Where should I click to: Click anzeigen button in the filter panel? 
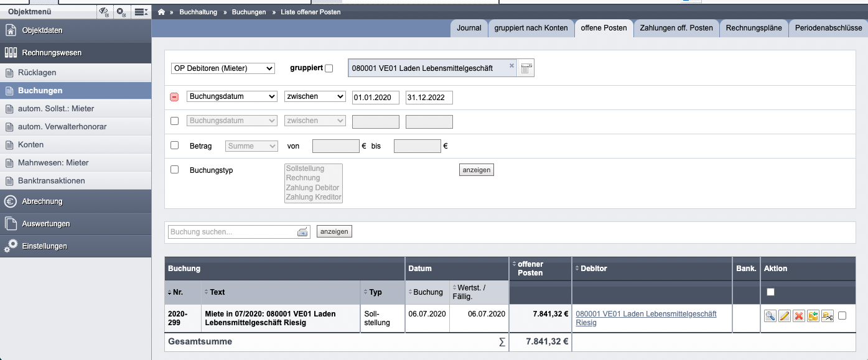[x=477, y=170]
